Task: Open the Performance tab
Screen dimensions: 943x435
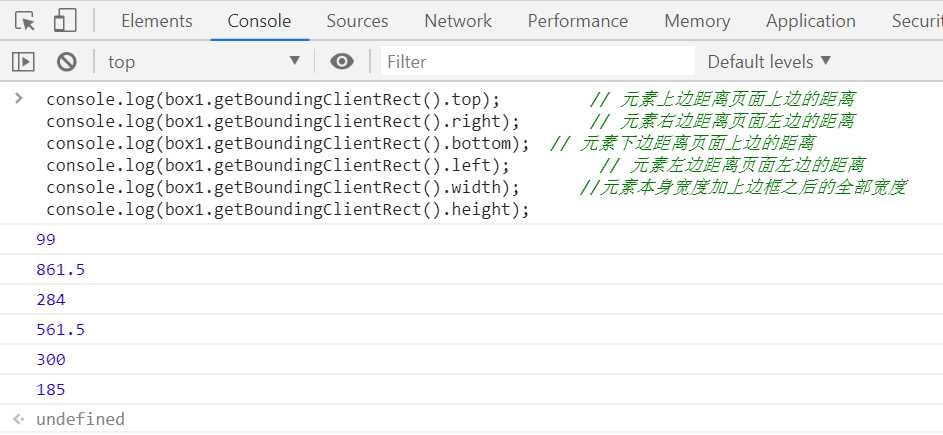Action: [578, 21]
